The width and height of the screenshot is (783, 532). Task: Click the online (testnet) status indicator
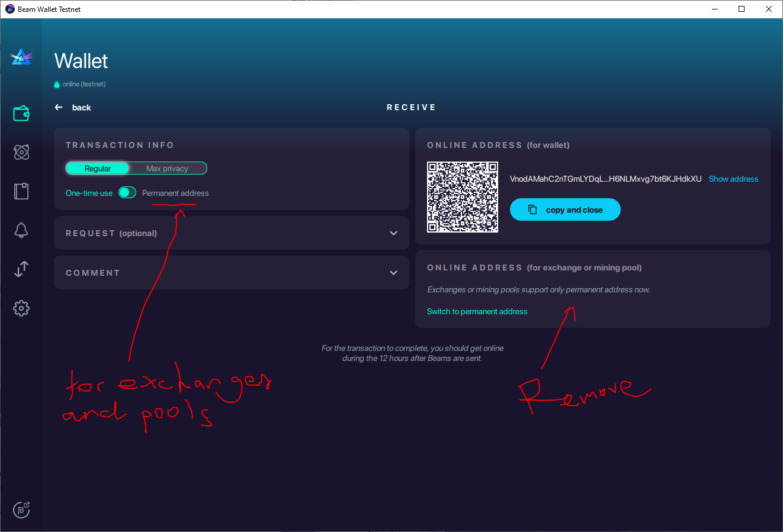[79, 84]
